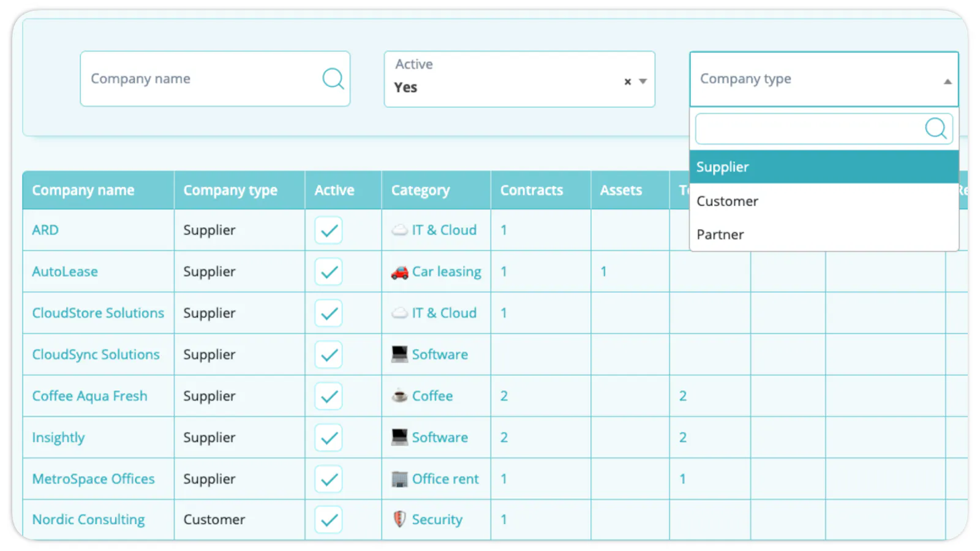Viewport: 980px width, 551px height.
Task: Select Supplier option in Company type list
Action: click(x=824, y=167)
